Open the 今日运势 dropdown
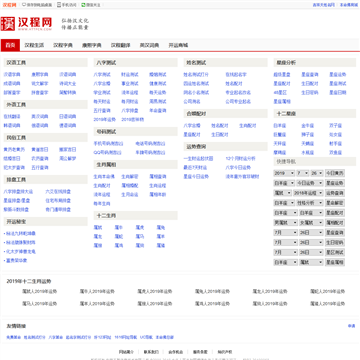 [x=310, y=183]
